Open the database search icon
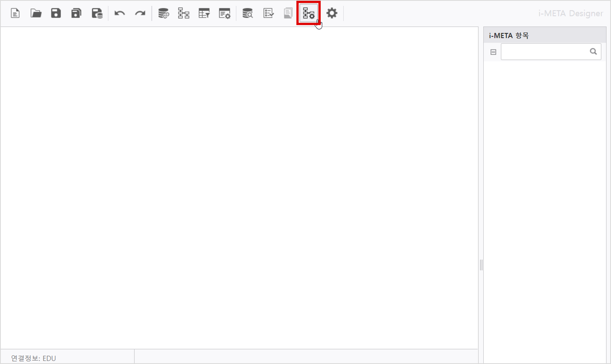The width and height of the screenshot is (611, 364). tap(248, 13)
